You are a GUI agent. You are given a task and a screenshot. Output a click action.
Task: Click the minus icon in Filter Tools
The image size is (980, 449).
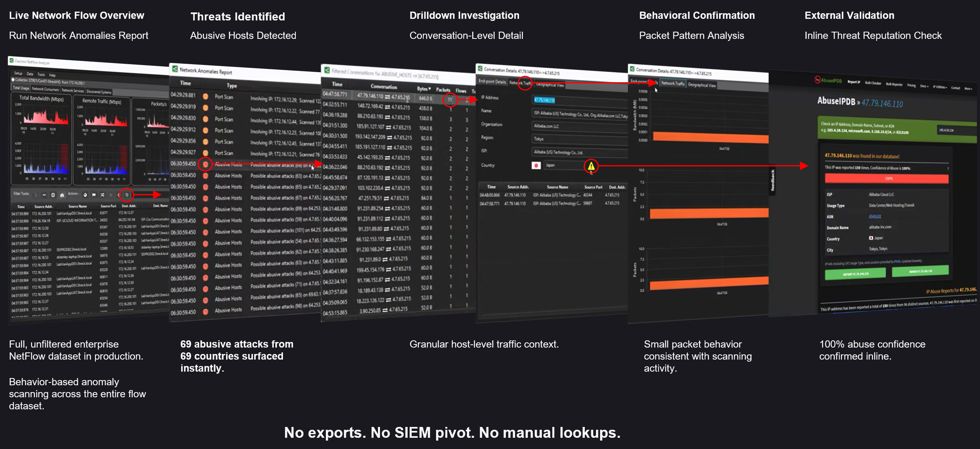[x=44, y=195]
